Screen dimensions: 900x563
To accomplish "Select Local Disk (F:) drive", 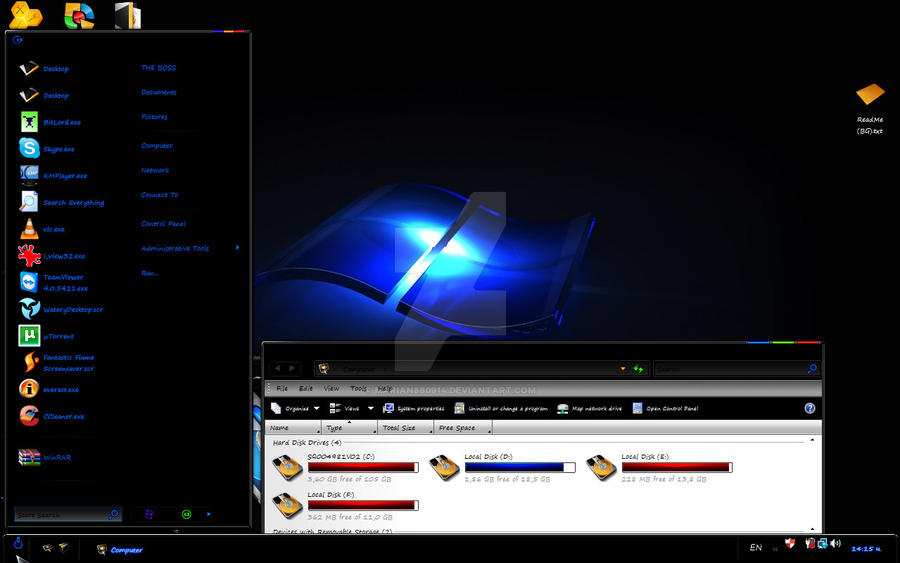I will (346, 506).
